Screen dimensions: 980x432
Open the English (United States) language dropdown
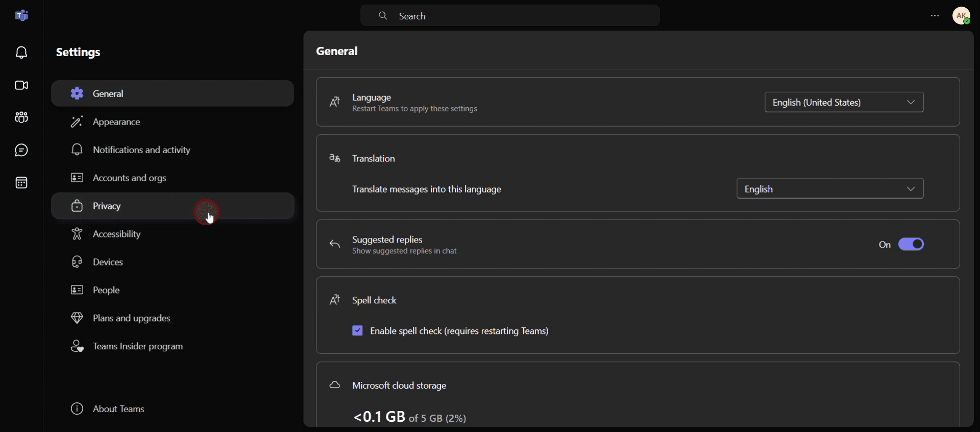pyautogui.click(x=844, y=102)
